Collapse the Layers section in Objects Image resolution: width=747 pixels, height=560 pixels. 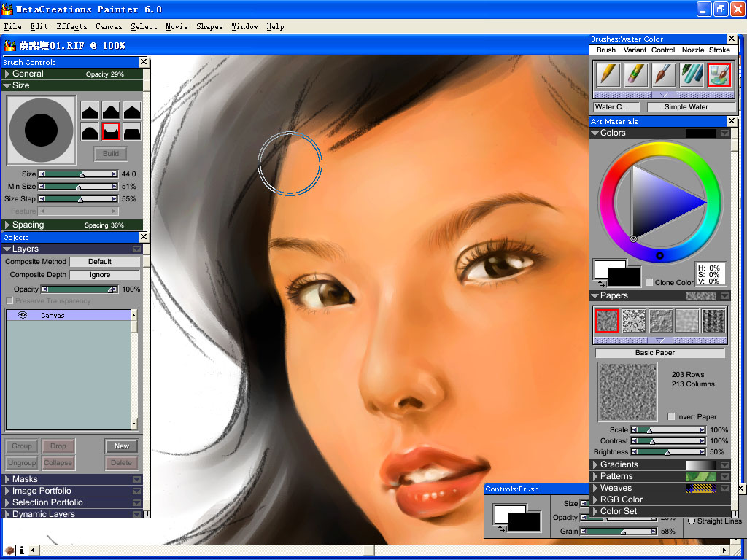(7, 249)
